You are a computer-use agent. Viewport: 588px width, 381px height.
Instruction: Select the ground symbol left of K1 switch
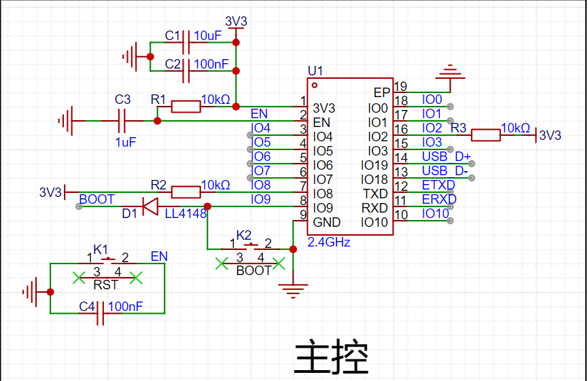(36, 292)
